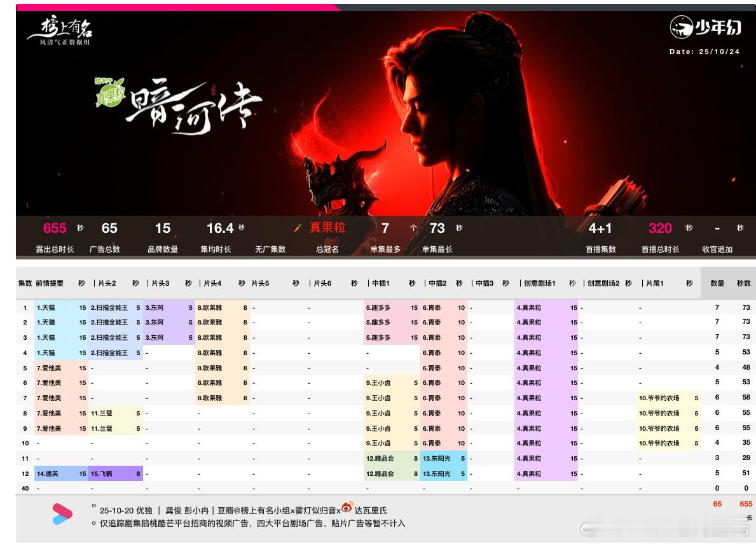Image resolution: width=756 pixels, height=544 pixels.
Task: Click the Date: 25/10/24 text
Action: (x=704, y=52)
